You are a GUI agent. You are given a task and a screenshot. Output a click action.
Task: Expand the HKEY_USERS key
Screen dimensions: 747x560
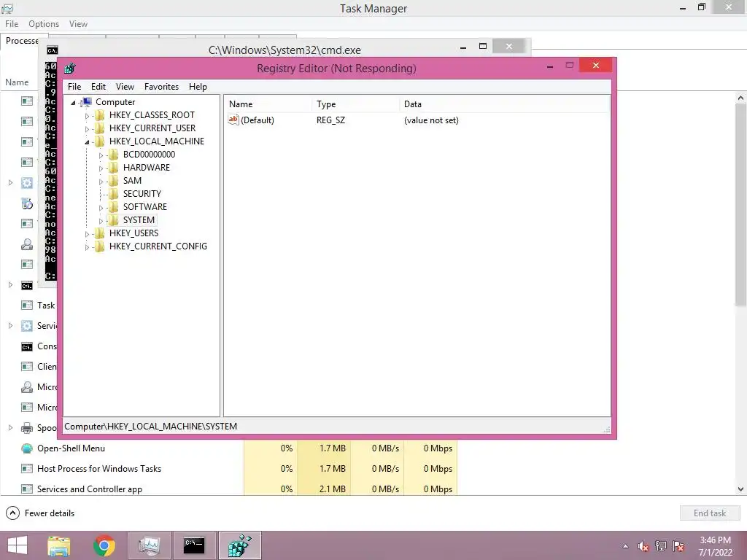click(87, 234)
